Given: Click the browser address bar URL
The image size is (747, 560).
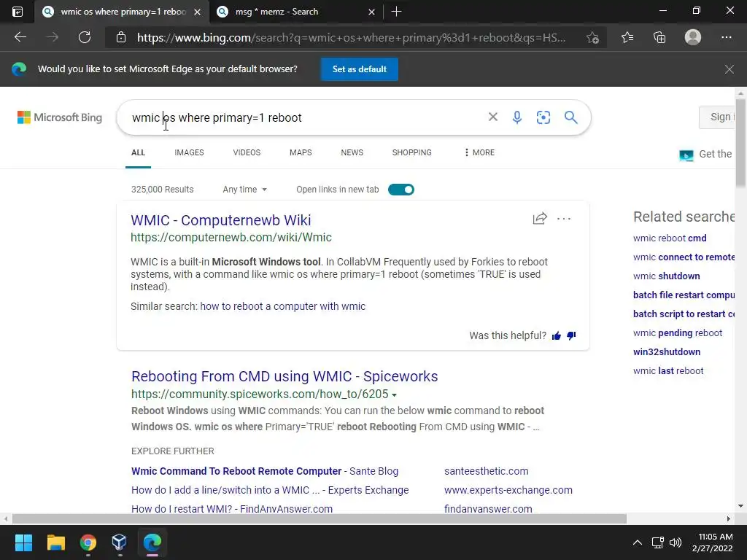Looking at the screenshot, I should (x=352, y=37).
